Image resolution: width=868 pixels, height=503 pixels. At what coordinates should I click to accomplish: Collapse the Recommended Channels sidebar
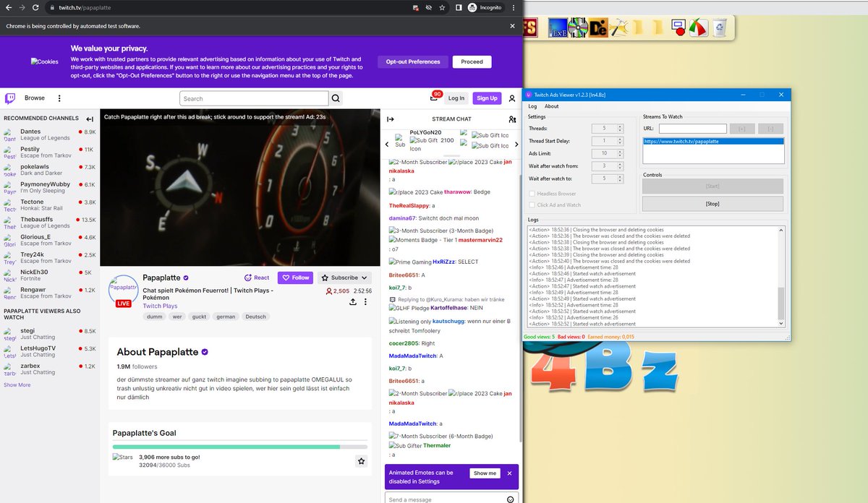pos(90,119)
